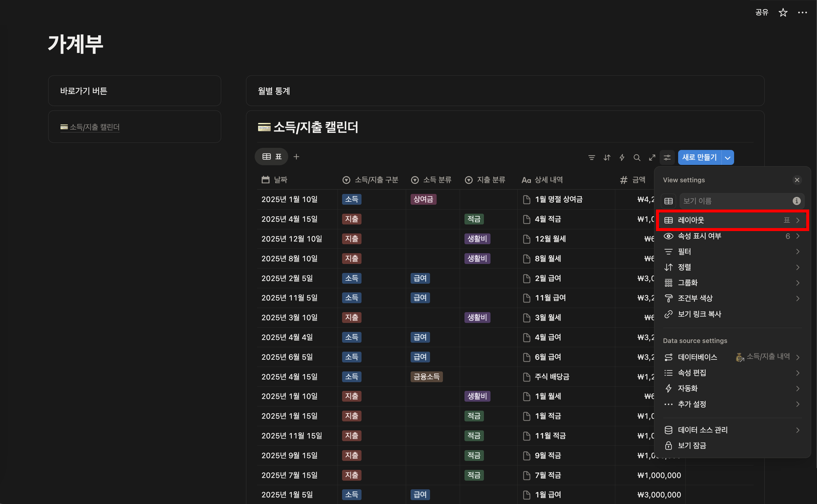
Task: Click 보기 잠금 to lock view
Action: (x=692, y=445)
